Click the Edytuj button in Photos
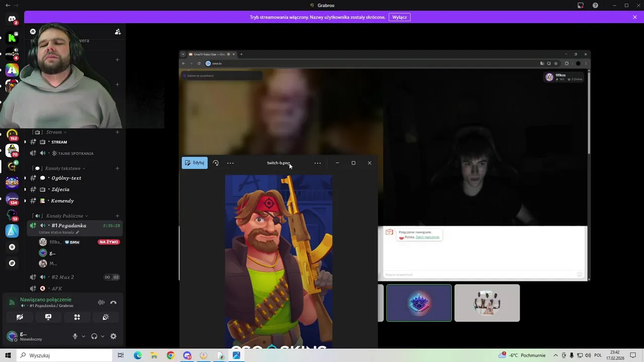The image size is (644, 362). (x=195, y=163)
